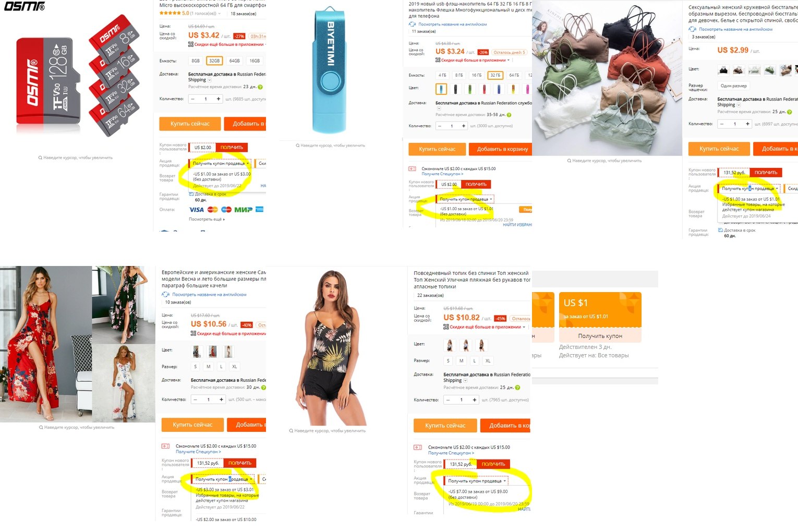Image resolution: width=798 pixels, height=532 pixels.
Task: Click green help icon beside 35-58 дн. delivery estimate
Action: pyautogui.click(x=509, y=115)
